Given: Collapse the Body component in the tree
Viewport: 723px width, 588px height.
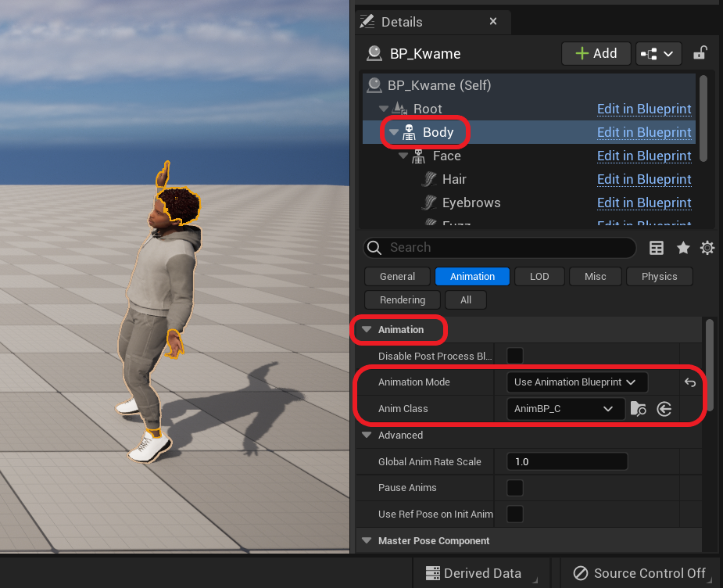Looking at the screenshot, I should click(394, 132).
